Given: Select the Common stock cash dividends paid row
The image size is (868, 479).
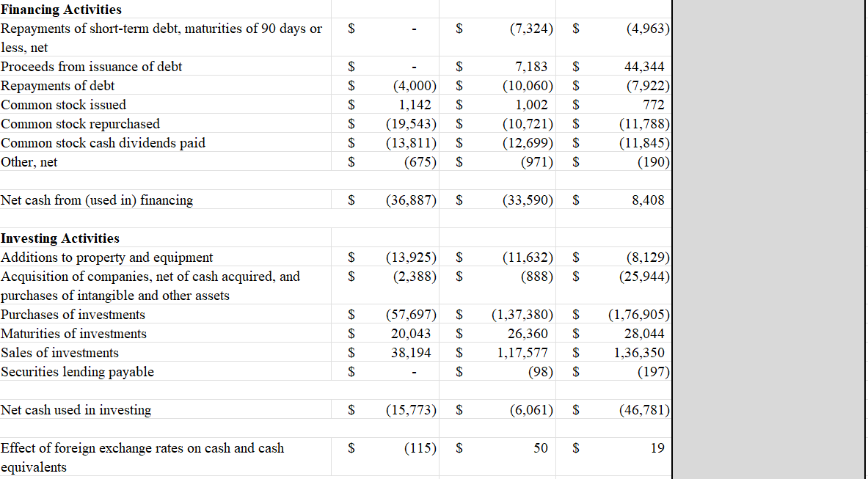Looking at the screenshot, I should (x=103, y=142).
